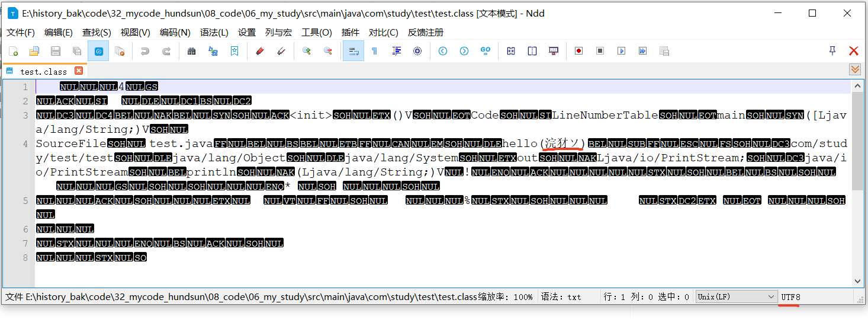The image size is (868, 319).
Task: Open the 文件(F) menu
Action: pos(21,33)
